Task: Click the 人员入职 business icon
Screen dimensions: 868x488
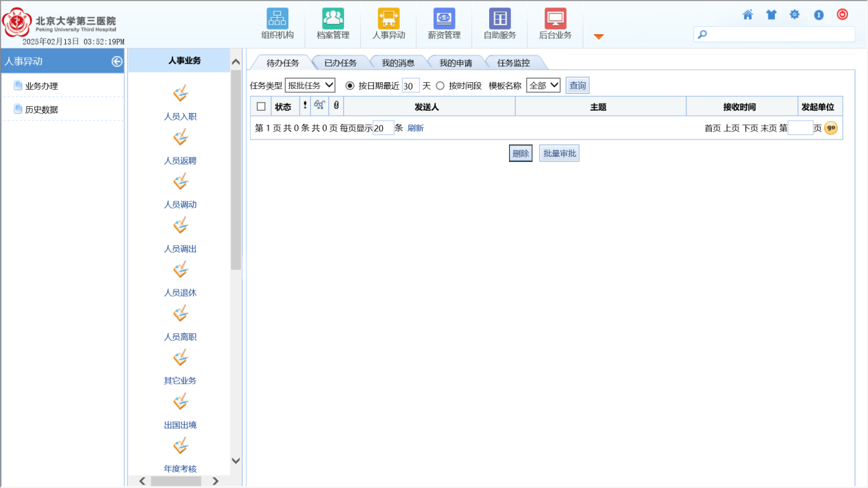Action: (180, 94)
